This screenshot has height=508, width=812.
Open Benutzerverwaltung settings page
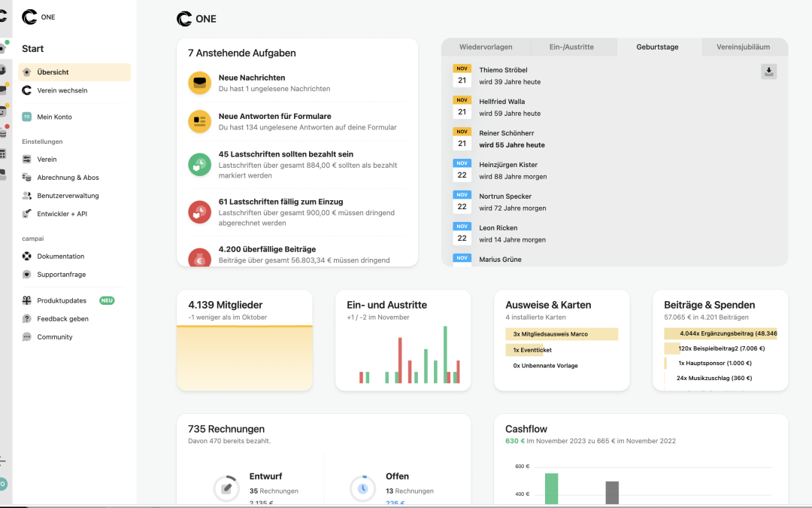click(68, 196)
